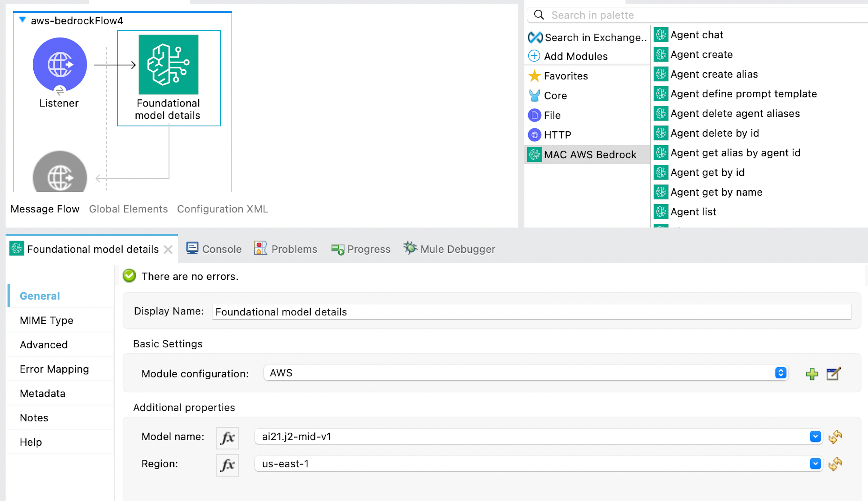Refresh the Model name value list

[835, 437]
